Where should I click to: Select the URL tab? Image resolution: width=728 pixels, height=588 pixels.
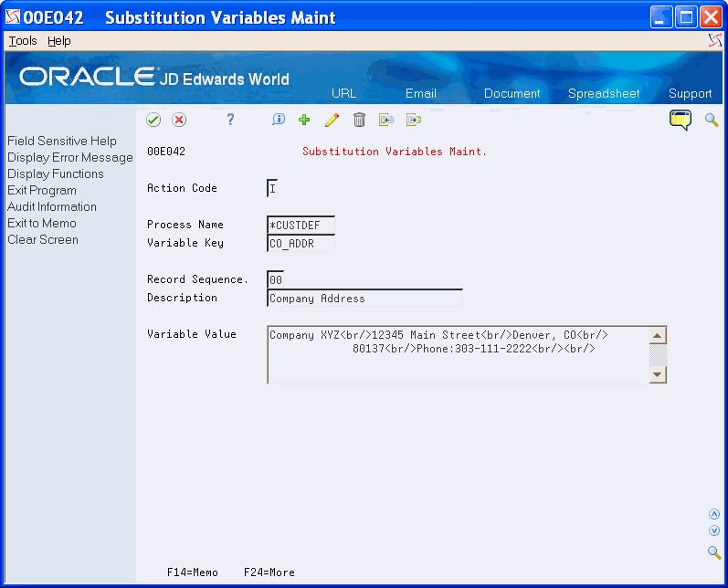(x=344, y=93)
